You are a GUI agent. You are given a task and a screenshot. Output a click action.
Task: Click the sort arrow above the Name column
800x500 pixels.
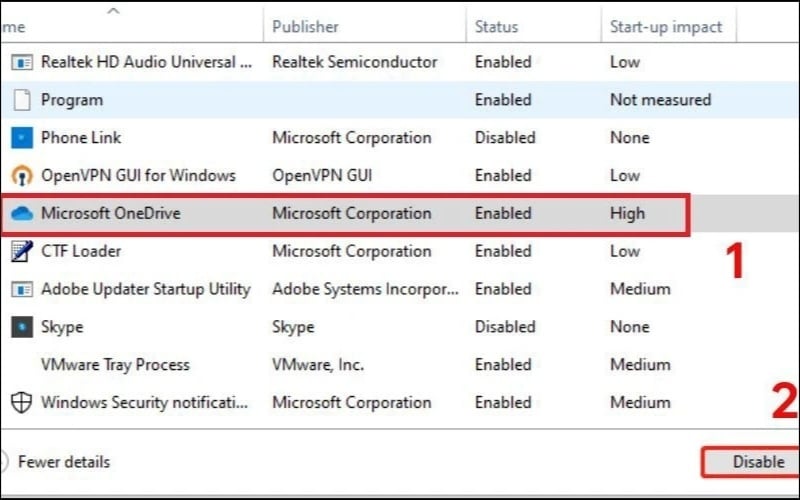coord(112,10)
